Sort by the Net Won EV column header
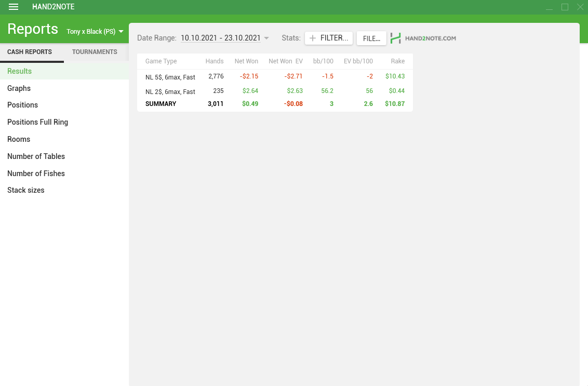 [286, 61]
